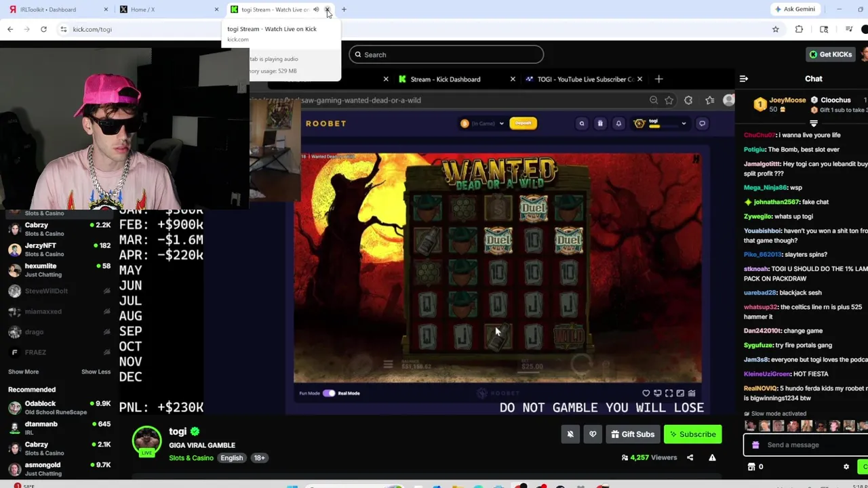Report the stream with the warning triangle icon
This screenshot has width=868, height=488.
[712, 457]
